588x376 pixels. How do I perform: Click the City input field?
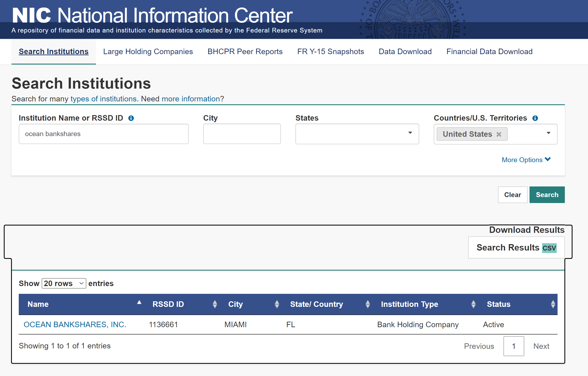242,134
